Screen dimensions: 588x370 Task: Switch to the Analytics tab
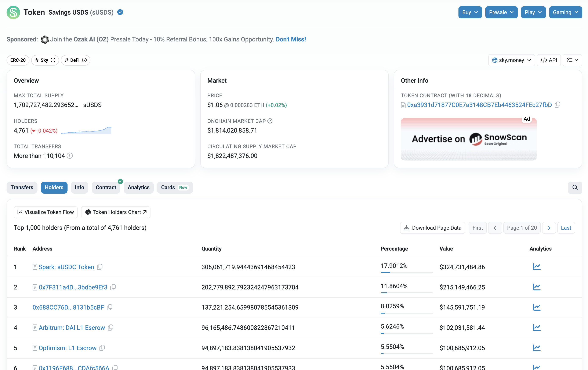click(x=138, y=187)
